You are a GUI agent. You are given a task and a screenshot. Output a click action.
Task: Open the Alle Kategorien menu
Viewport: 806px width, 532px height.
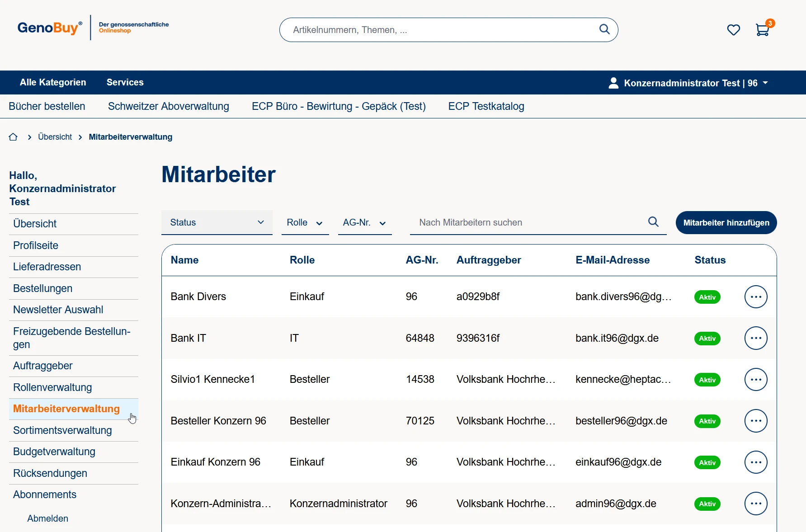pyautogui.click(x=53, y=82)
